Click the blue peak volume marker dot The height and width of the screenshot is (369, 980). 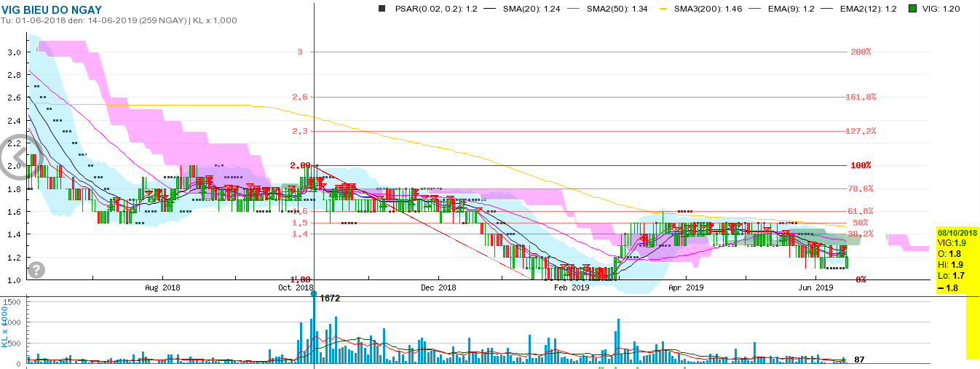coord(314,294)
